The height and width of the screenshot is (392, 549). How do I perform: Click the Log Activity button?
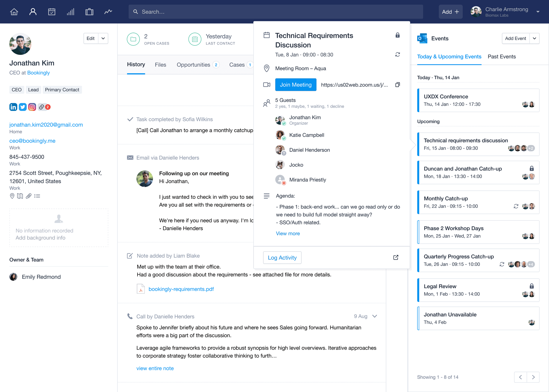pyautogui.click(x=282, y=258)
